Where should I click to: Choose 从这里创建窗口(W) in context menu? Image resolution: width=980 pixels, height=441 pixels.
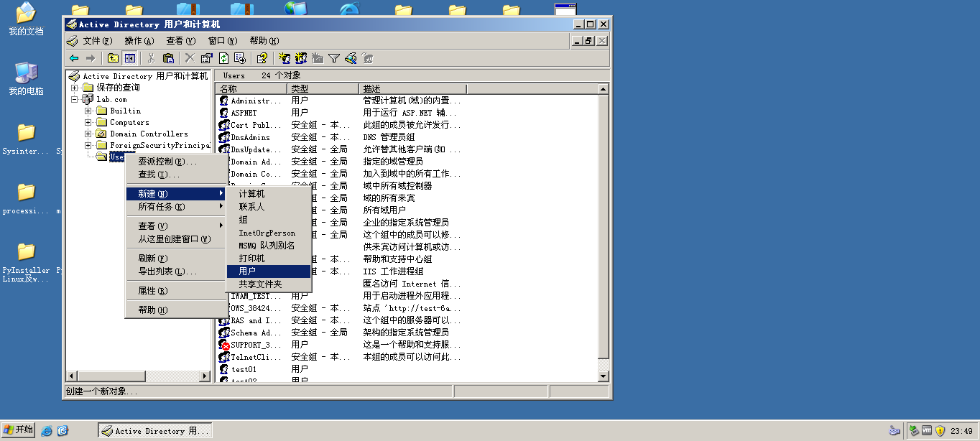tap(176, 239)
